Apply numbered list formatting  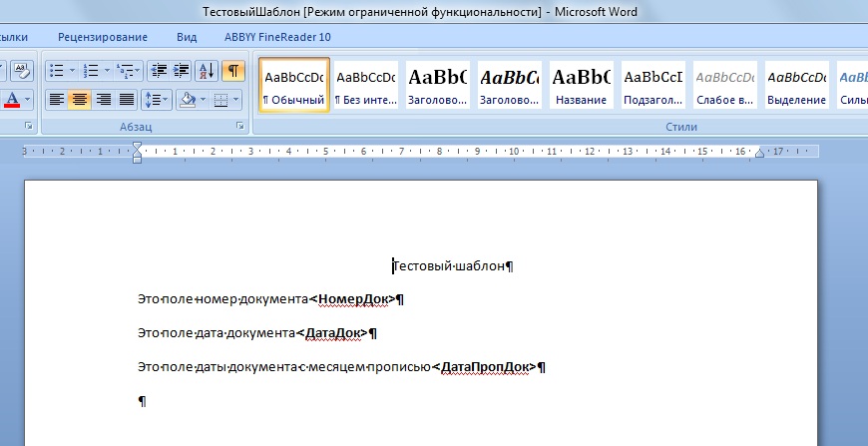(x=91, y=71)
